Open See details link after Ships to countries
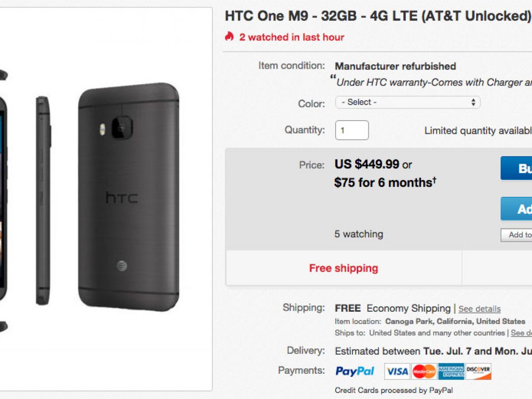532x399 pixels. 521,333
